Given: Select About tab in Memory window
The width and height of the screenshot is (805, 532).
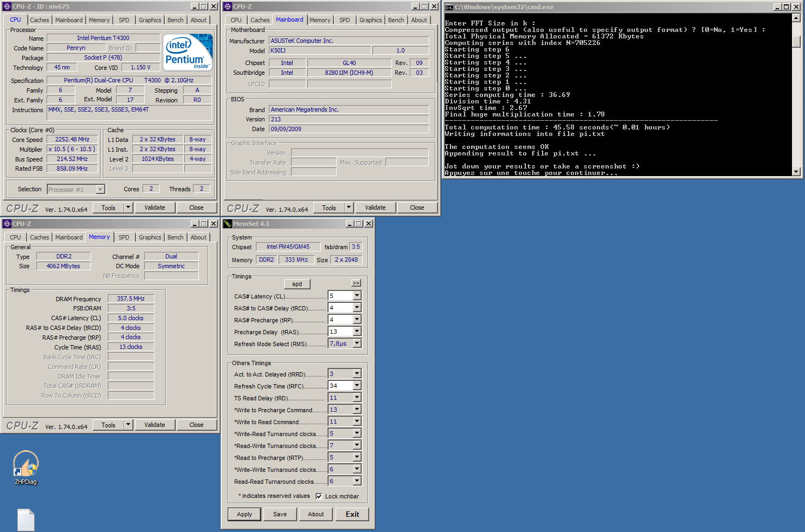Looking at the screenshot, I should click(x=198, y=237).
